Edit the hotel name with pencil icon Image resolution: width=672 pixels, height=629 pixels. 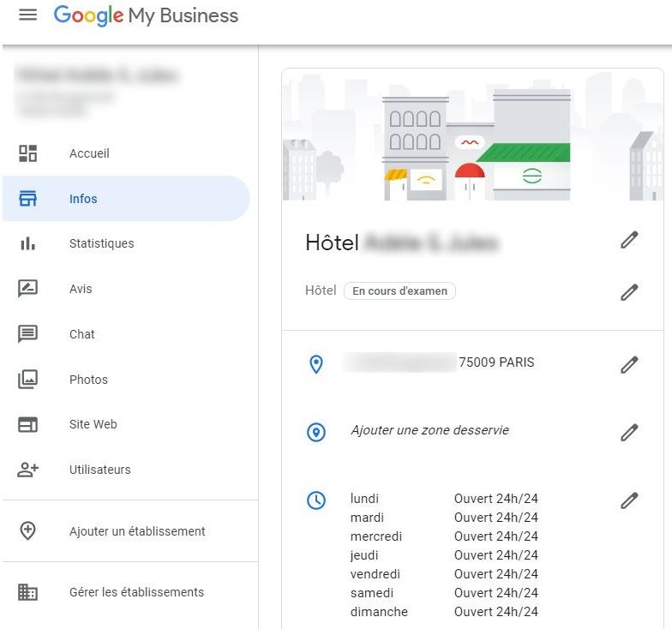[x=629, y=241]
